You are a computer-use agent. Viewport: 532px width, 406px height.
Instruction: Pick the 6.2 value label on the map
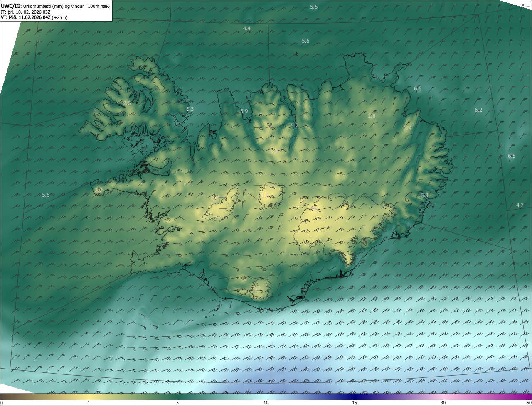pyautogui.click(x=478, y=110)
